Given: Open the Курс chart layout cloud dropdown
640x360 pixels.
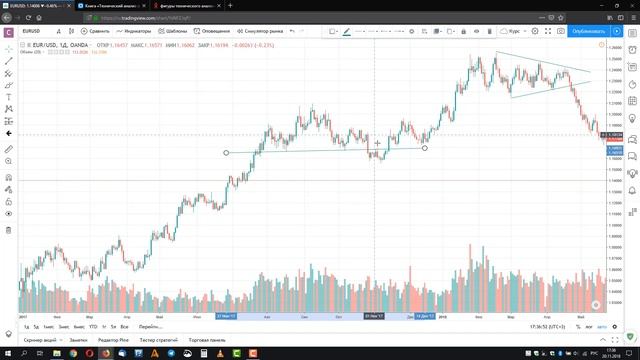Looking at the screenshot, I should coord(513,31).
